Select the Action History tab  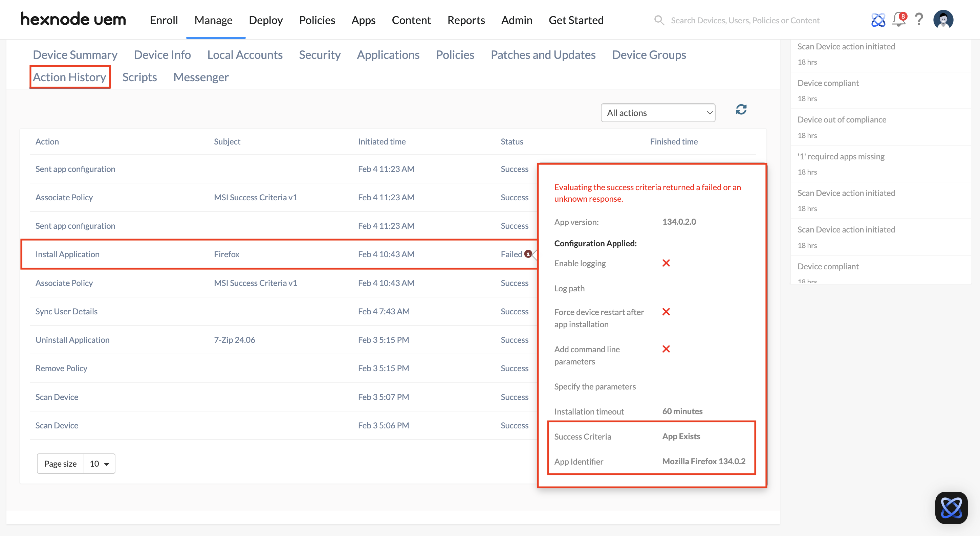tap(70, 77)
